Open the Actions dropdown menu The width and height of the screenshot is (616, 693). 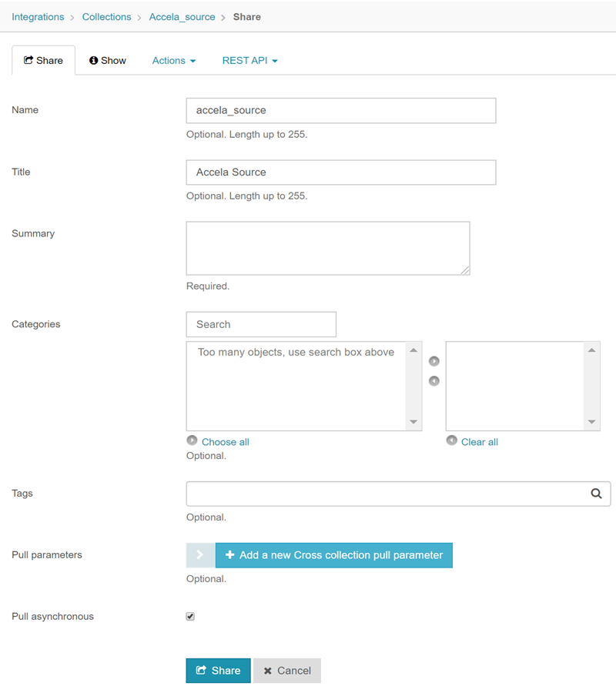[173, 61]
